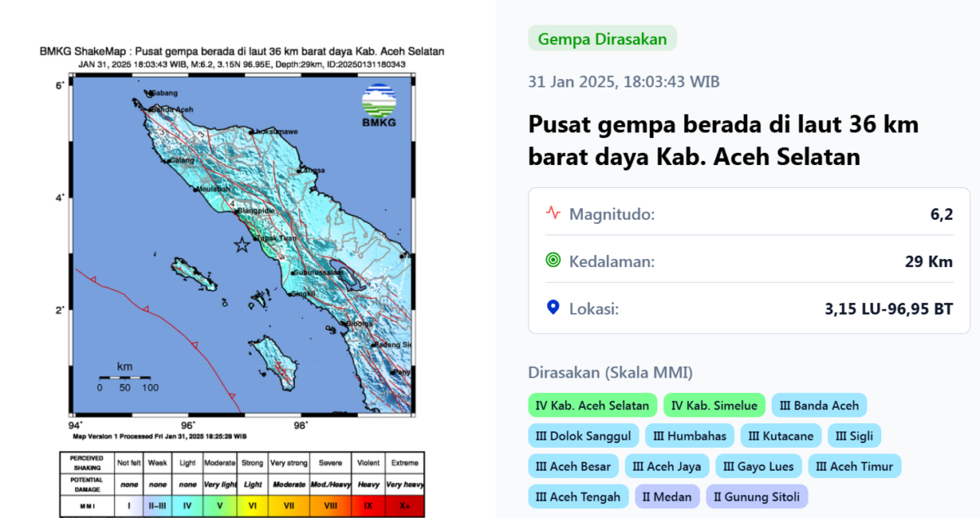This screenshot has width=980, height=518.
Task: Click the blue location pin icon
Action: click(553, 308)
